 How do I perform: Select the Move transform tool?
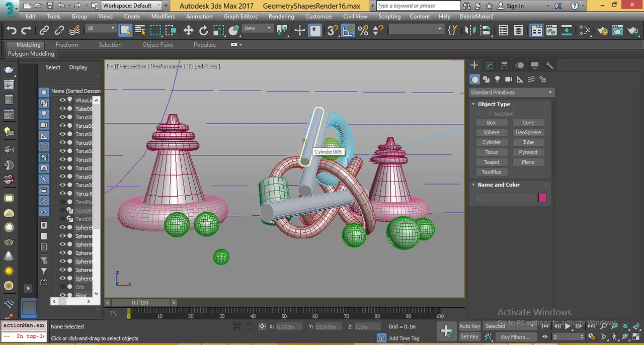pos(188,31)
